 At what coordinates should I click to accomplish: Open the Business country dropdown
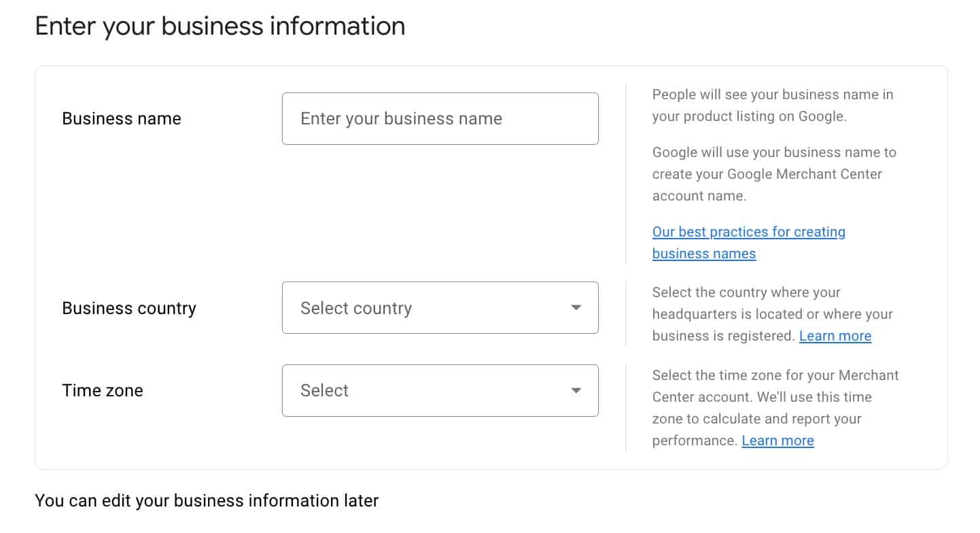tap(440, 308)
